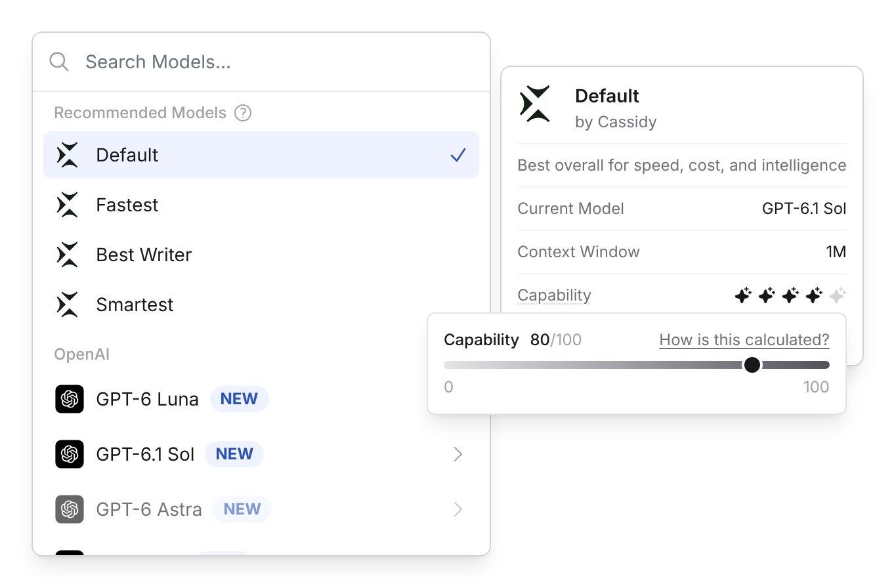Image resolution: width=894 pixels, height=588 pixels.
Task: Click the "Best overall for speed" description
Action: 682,165
